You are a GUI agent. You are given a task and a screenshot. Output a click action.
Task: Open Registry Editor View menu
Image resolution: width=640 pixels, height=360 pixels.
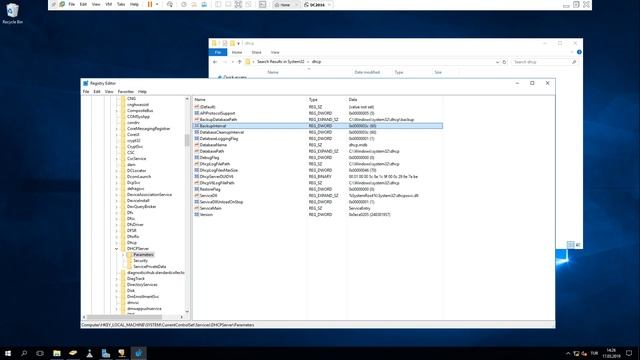coord(109,92)
